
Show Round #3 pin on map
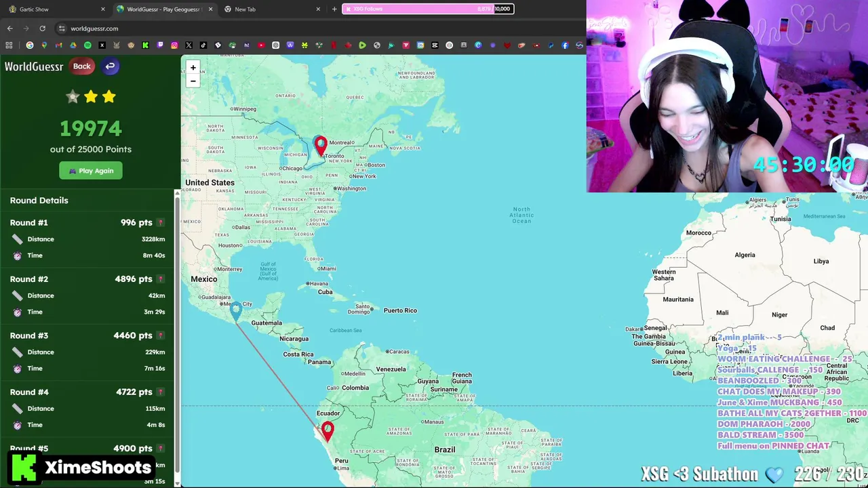pos(161,335)
